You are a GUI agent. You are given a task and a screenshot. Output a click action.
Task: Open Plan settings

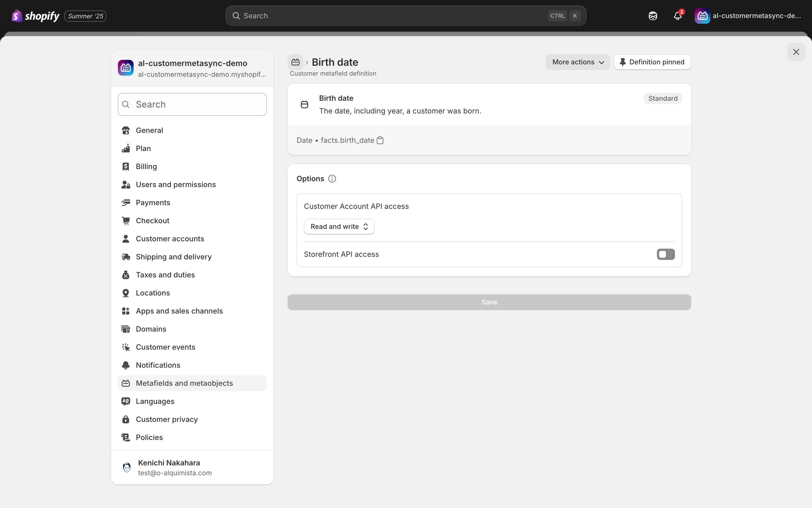click(x=192, y=148)
